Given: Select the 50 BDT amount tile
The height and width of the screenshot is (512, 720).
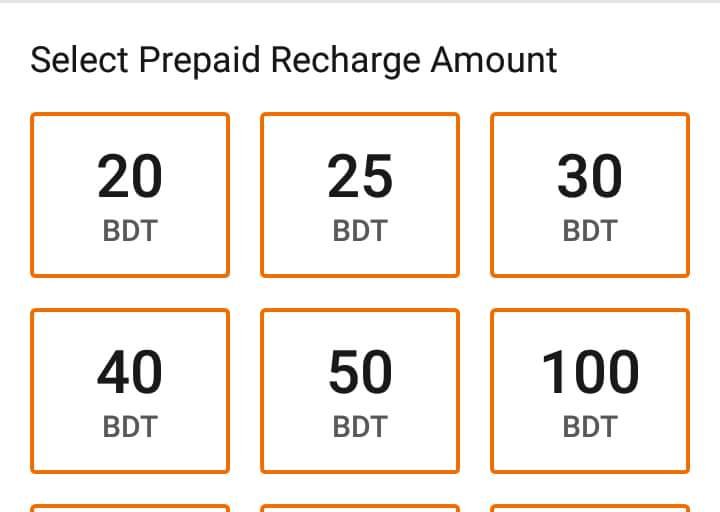Looking at the screenshot, I should pyautogui.click(x=360, y=390).
